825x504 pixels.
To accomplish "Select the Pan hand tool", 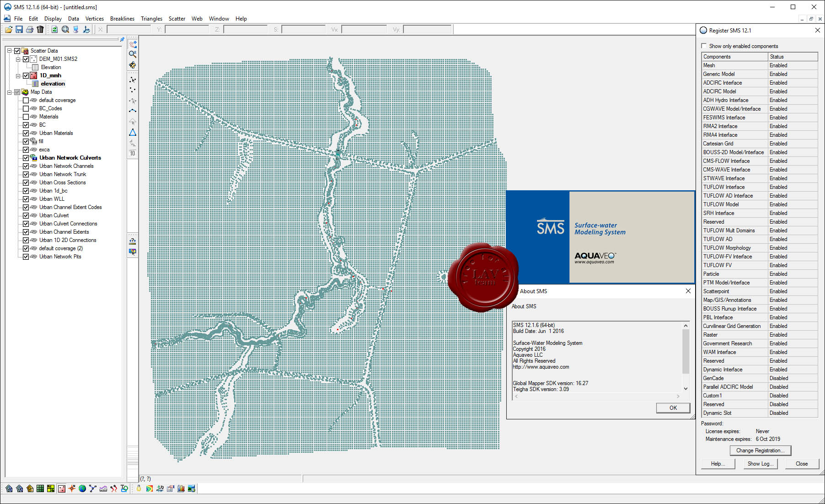I will (x=133, y=44).
